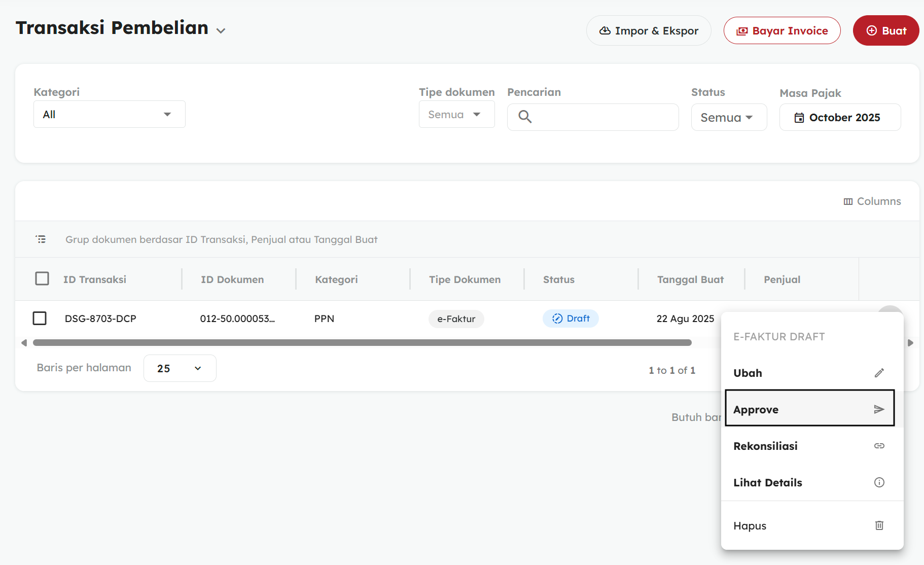This screenshot has height=565, width=924.
Task: Sort by Status column header
Action: click(x=559, y=279)
